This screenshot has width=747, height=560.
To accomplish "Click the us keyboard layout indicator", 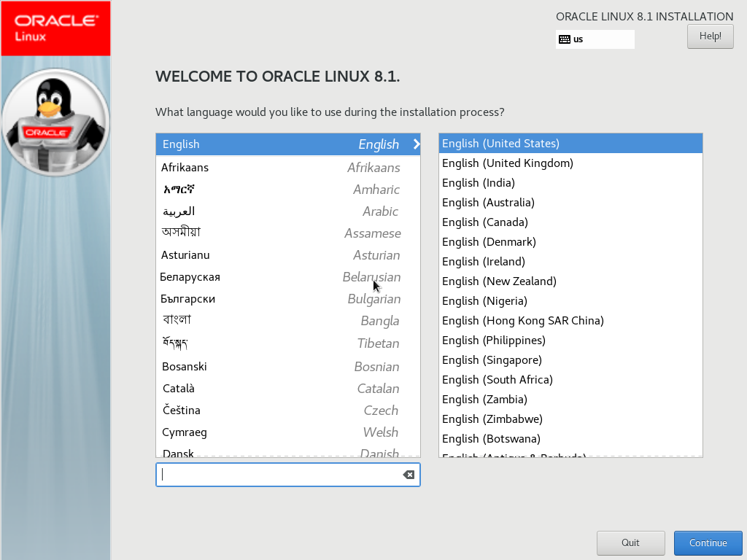I will point(595,39).
